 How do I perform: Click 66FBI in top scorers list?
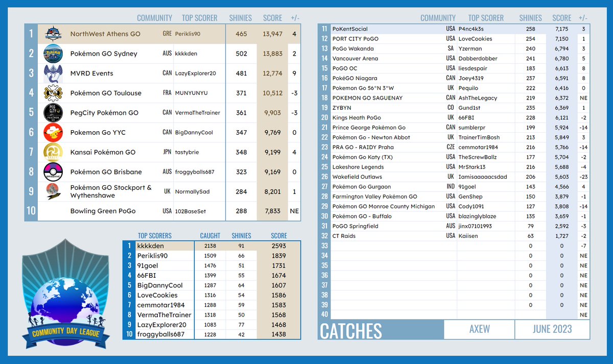pyautogui.click(x=146, y=276)
